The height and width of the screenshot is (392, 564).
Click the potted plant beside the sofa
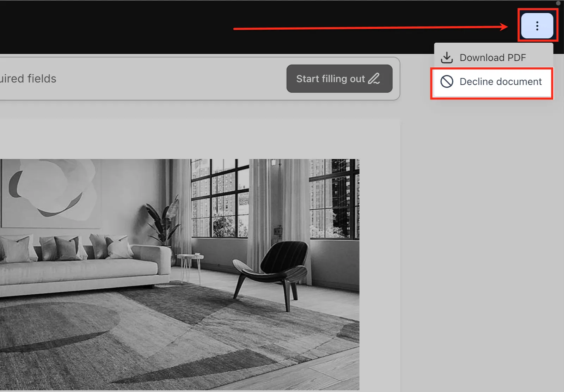point(163,220)
